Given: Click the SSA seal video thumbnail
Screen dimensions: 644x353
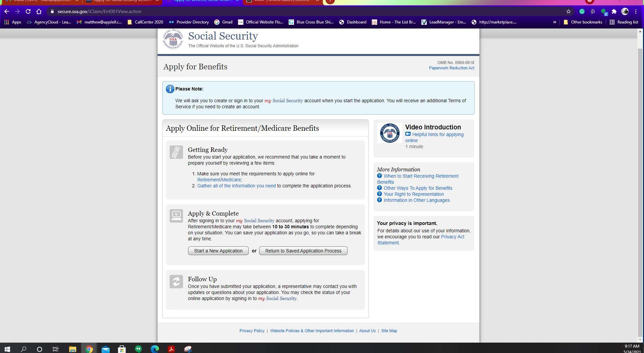Looking at the screenshot, I should 390,133.
